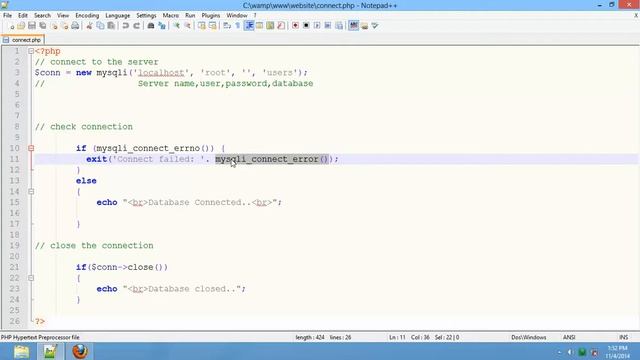Save the document with the Save icon
The image size is (640, 360).
[32, 26]
